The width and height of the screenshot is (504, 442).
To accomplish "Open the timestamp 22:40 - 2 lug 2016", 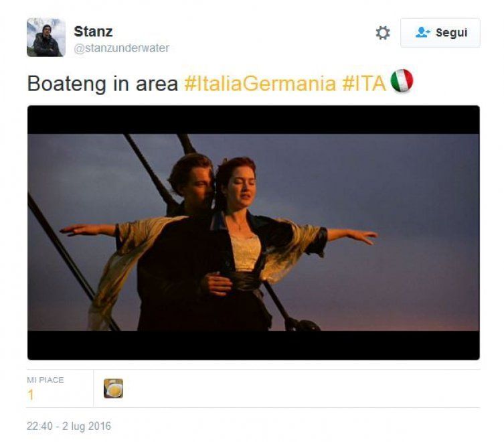I will pyautogui.click(x=69, y=426).
